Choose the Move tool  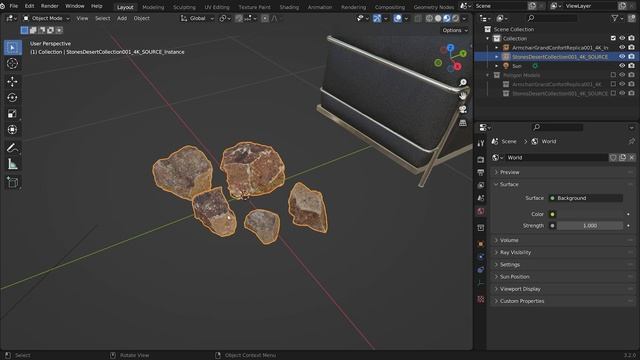click(x=12, y=82)
